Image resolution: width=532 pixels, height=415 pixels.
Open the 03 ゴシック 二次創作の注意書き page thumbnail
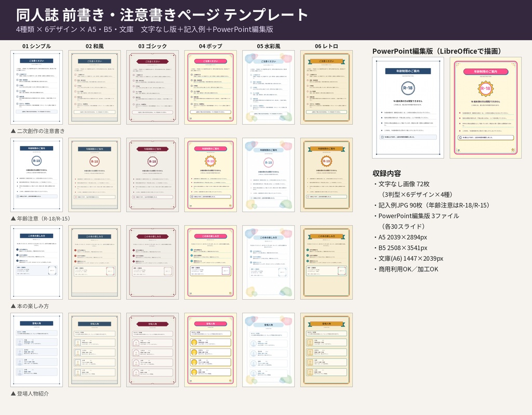pos(153,88)
